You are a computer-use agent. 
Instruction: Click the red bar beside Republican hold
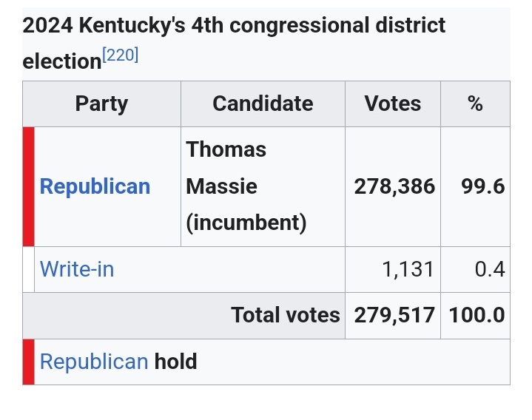click(29, 362)
